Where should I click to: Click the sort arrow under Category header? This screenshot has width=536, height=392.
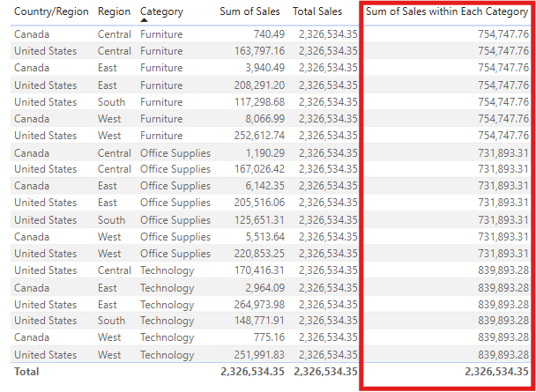click(x=145, y=20)
